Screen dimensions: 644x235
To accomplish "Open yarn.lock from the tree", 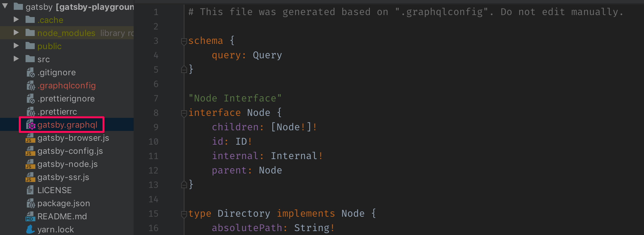I will (55, 229).
